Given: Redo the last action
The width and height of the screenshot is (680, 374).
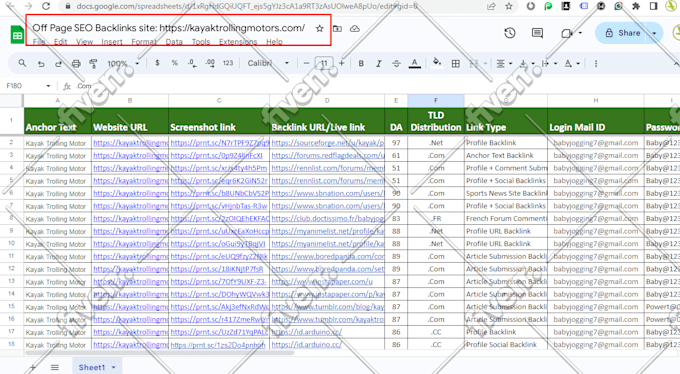Looking at the screenshot, I should (58, 64).
